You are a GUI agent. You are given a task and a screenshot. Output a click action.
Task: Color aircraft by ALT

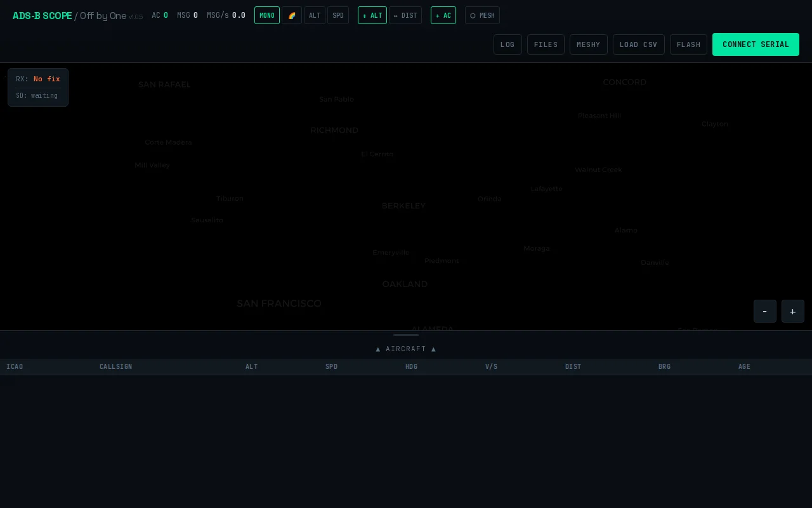pyautogui.click(x=315, y=15)
